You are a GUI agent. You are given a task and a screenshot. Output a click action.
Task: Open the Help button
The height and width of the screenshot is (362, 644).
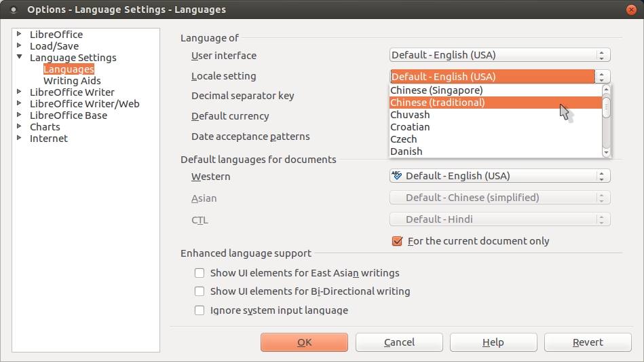(493, 342)
